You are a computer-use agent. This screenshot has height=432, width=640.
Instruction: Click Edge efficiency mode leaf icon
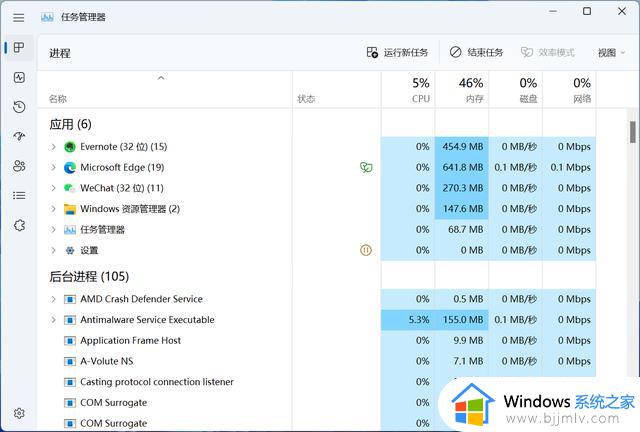tap(366, 167)
